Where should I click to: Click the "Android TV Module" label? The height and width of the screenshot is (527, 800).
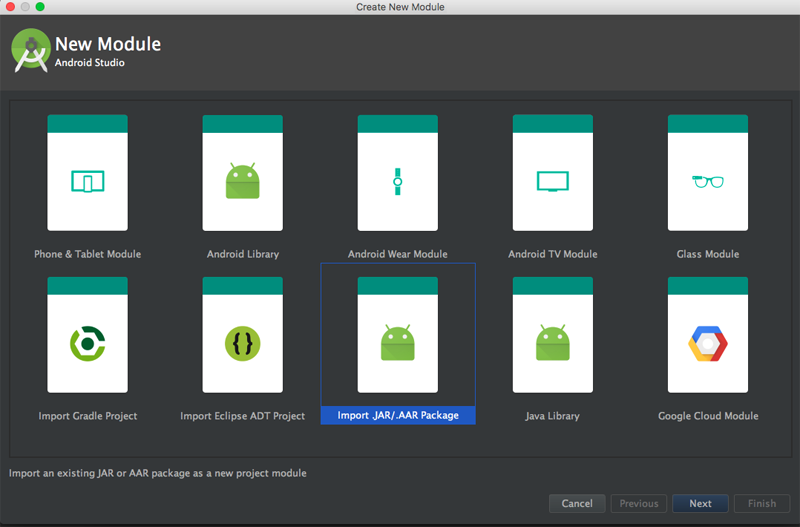553,254
